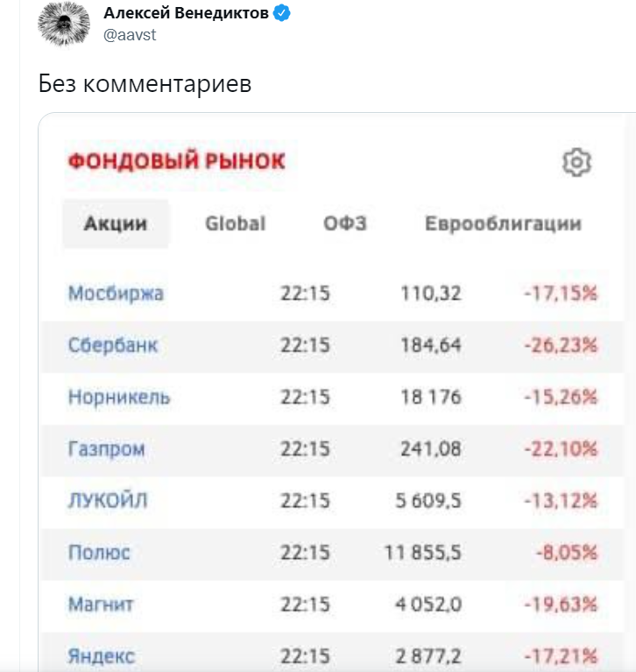Click the ФОНДОВЫЙ РЫНОК heading
The width and height of the screenshot is (636, 672).
click(x=177, y=160)
